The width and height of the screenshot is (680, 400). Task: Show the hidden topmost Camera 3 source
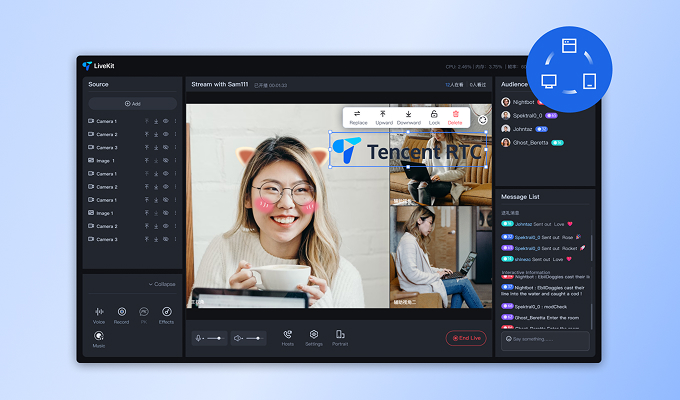pos(166,148)
